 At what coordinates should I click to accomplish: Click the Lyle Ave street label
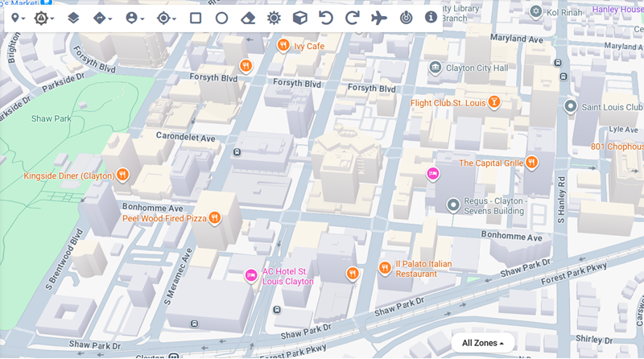[x=623, y=130]
